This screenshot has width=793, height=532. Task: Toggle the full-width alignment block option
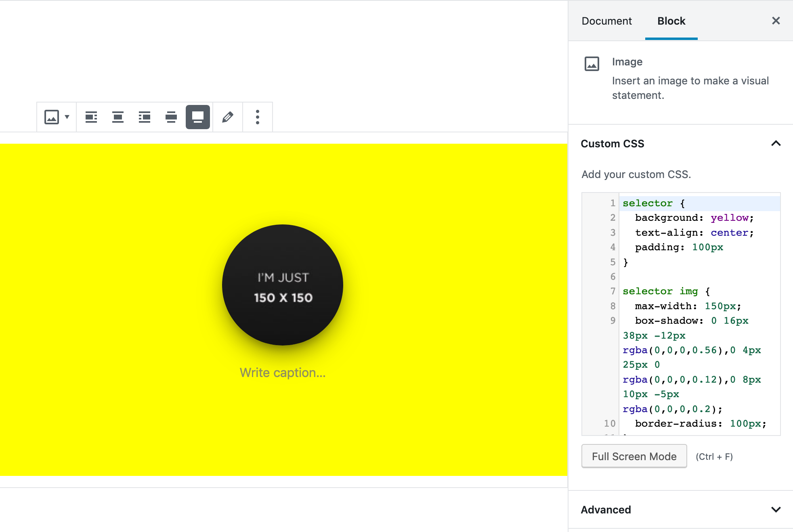[197, 116]
